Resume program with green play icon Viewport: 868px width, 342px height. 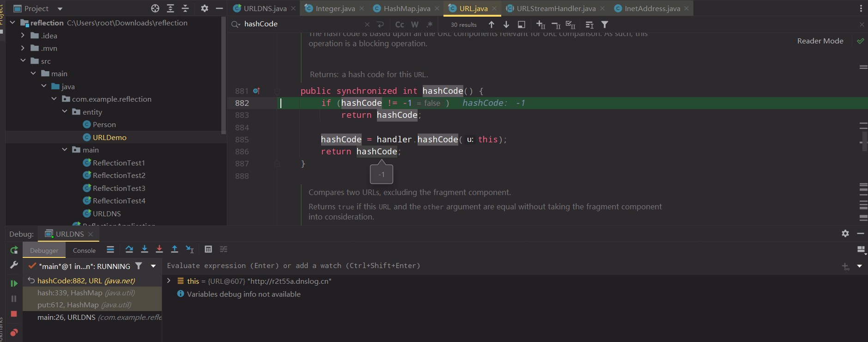[x=14, y=283]
